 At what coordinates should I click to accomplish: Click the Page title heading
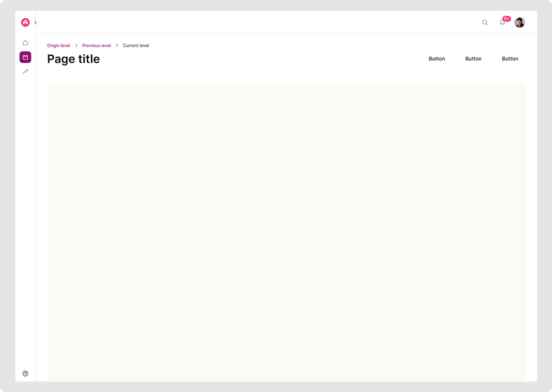73,59
